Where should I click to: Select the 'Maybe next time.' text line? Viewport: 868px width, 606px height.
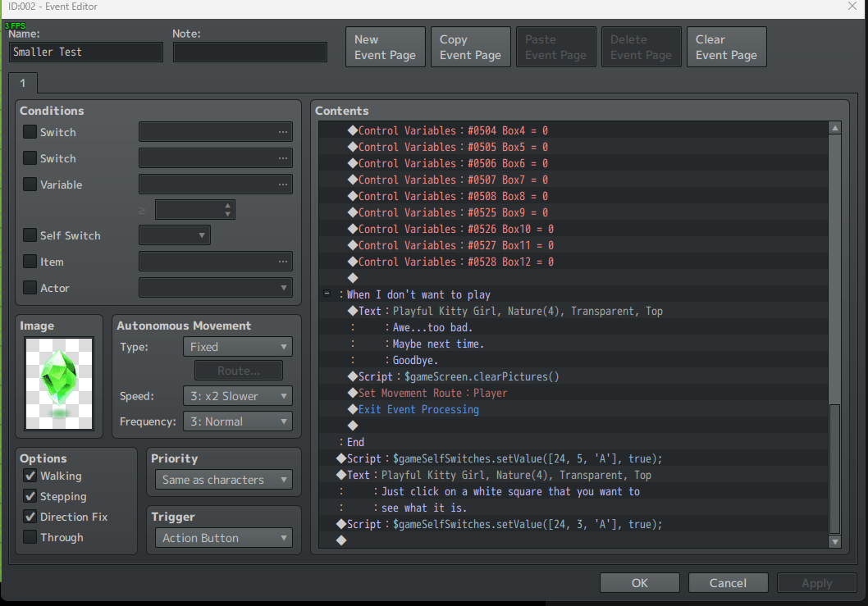(573, 344)
